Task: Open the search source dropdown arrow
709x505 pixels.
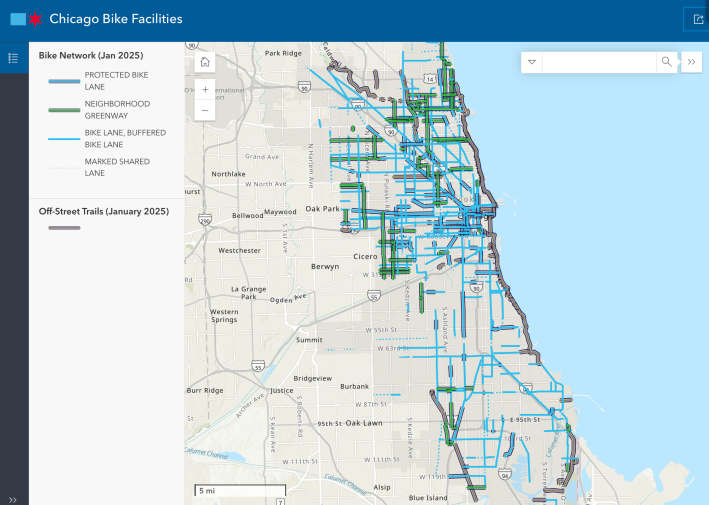Action: pos(532,62)
